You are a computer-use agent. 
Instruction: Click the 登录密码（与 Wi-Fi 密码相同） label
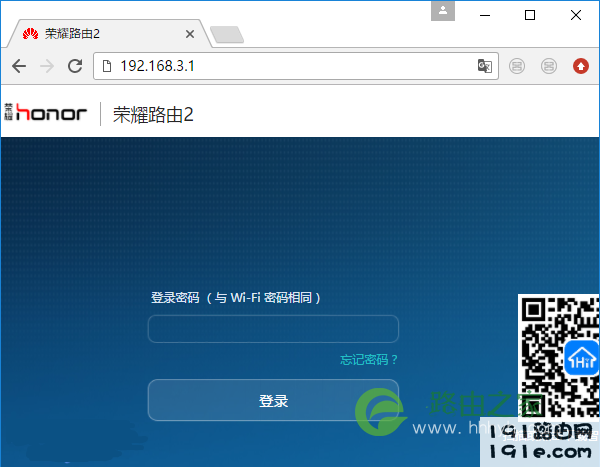coord(236,298)
